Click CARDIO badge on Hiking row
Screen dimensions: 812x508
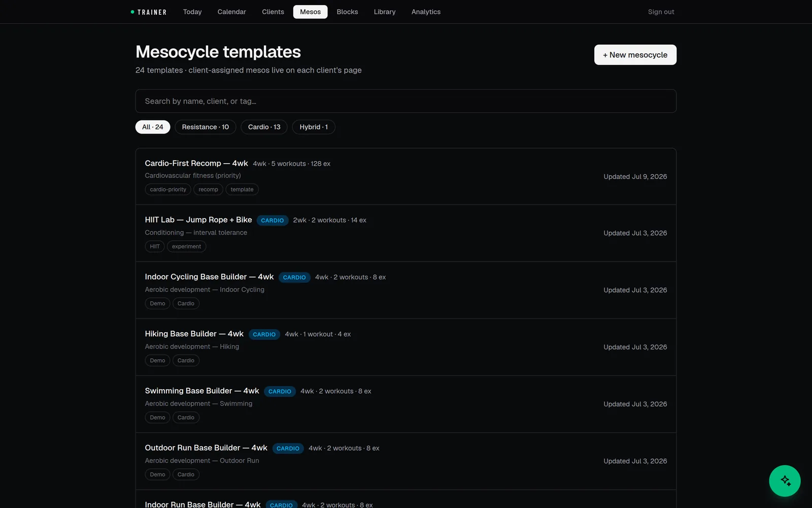pos(264,334)
